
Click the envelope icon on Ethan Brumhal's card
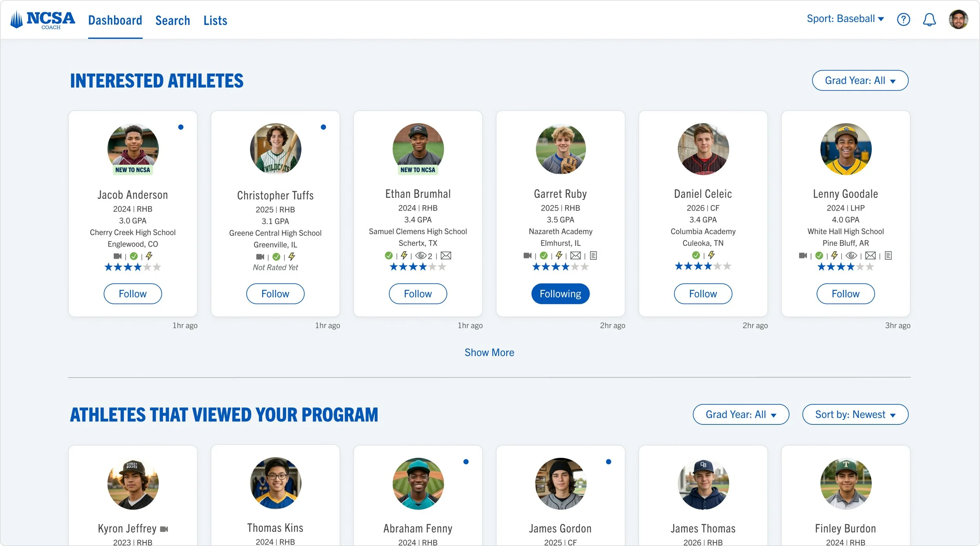[x=446, y=256]
